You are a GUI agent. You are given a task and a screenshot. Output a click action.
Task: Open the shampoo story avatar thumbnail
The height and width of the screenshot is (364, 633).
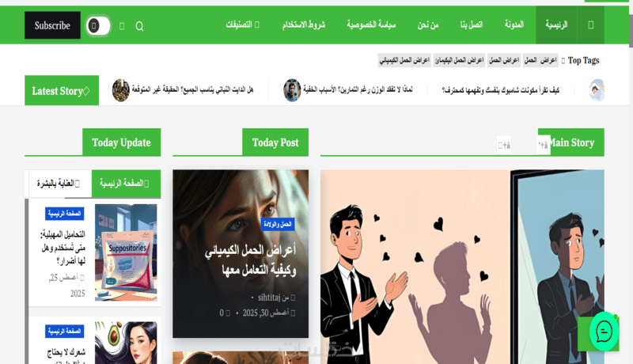[597, 90]
